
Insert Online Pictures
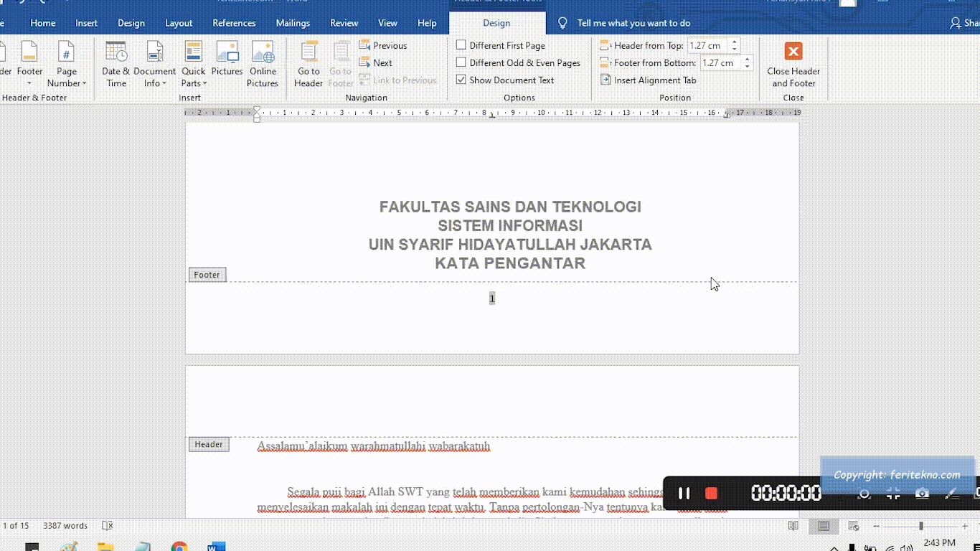pyautogui.click(x=263, y=65)
